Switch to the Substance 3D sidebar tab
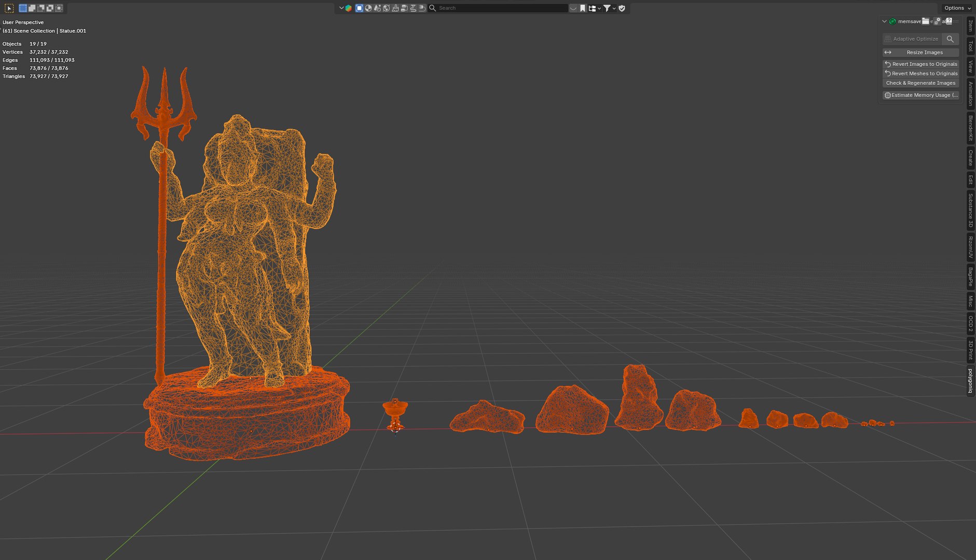The image size is (976, 560). 970,210
